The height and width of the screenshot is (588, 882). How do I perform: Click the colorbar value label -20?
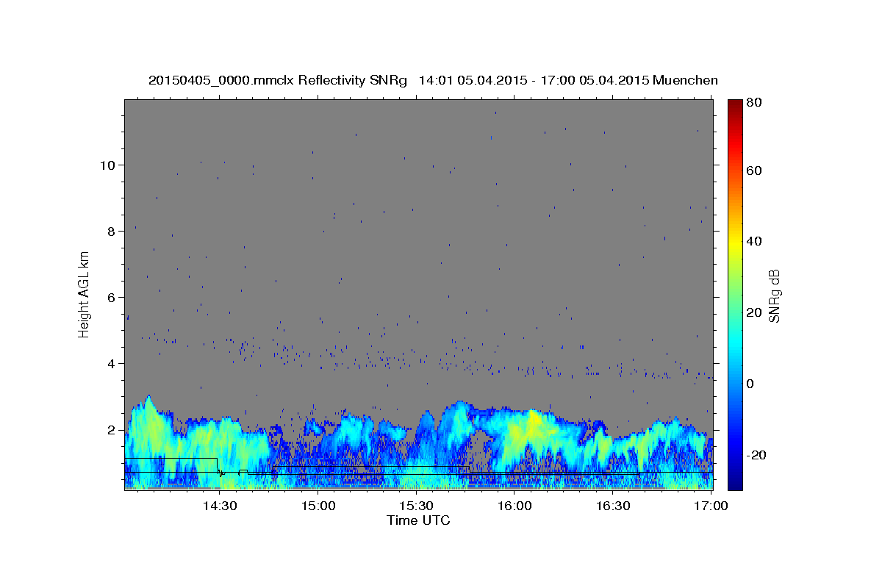pos(756,455)
